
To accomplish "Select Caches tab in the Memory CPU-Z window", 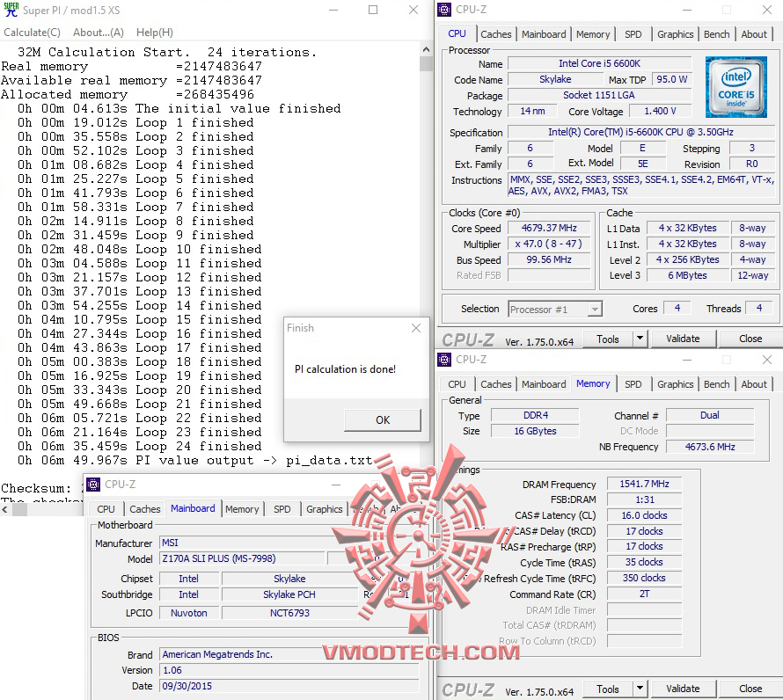I will (496, 384).
